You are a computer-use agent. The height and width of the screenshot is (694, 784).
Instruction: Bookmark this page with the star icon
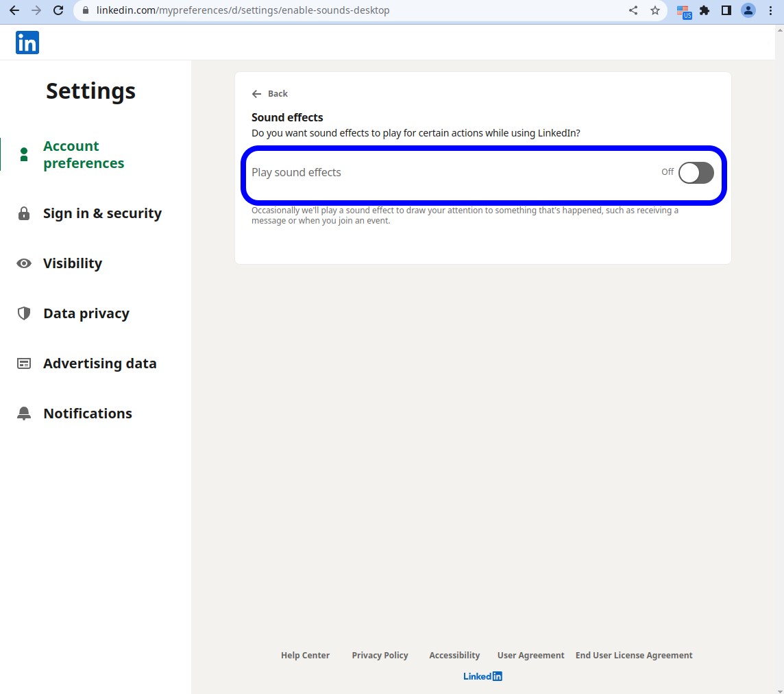[655, 10]
